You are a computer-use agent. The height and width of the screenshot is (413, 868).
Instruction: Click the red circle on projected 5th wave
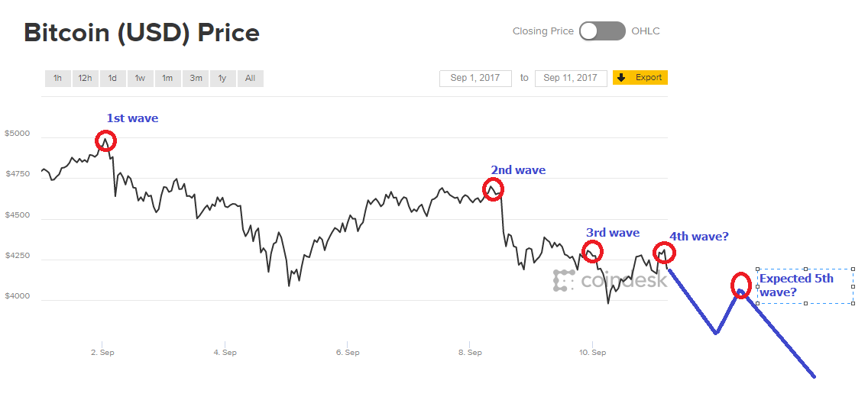click(x=740, y=285)
